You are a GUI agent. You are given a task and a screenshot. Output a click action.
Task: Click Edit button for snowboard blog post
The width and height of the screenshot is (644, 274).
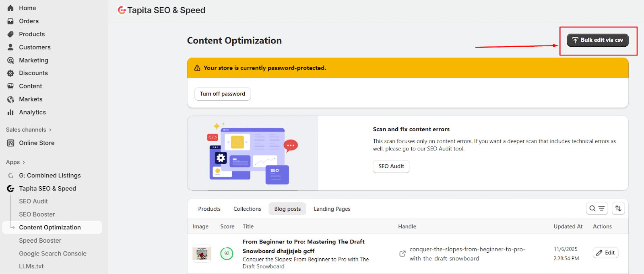tap(605, 253)
